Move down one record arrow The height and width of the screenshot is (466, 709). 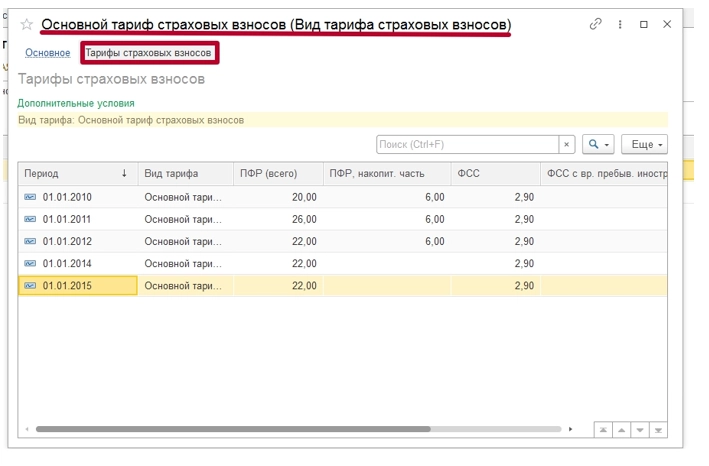click(640, 430)
